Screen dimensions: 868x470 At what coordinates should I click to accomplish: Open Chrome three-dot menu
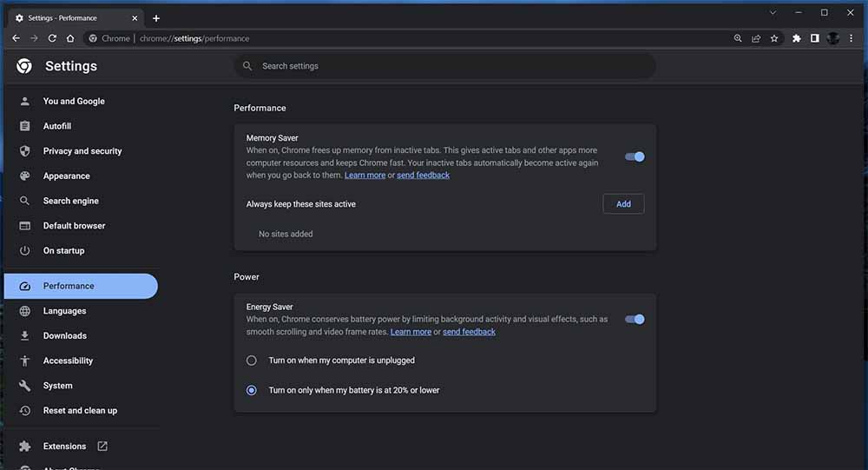852,38
